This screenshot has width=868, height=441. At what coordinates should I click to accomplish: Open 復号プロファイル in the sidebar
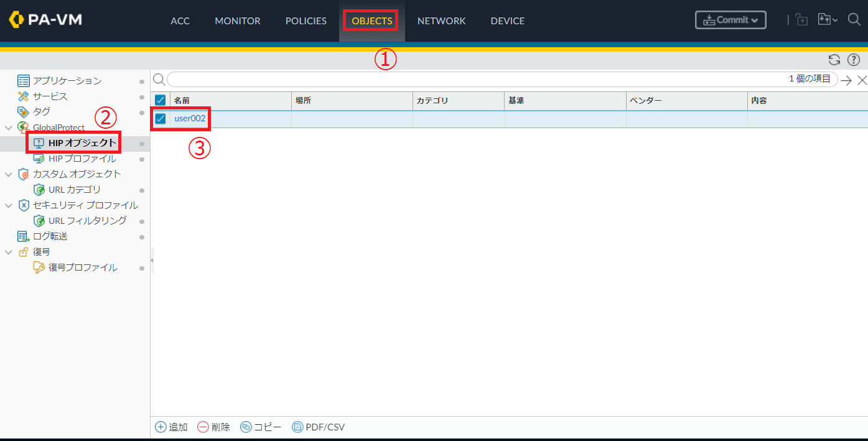82,267
